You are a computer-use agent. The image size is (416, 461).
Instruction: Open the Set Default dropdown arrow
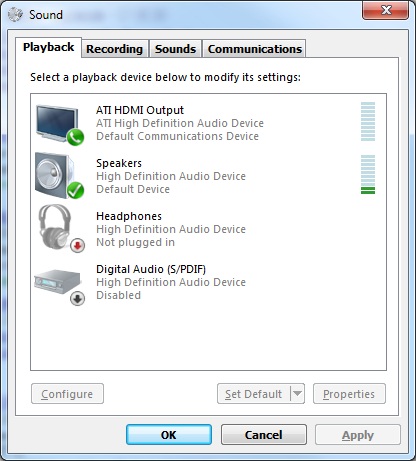(x=297, y=394)
